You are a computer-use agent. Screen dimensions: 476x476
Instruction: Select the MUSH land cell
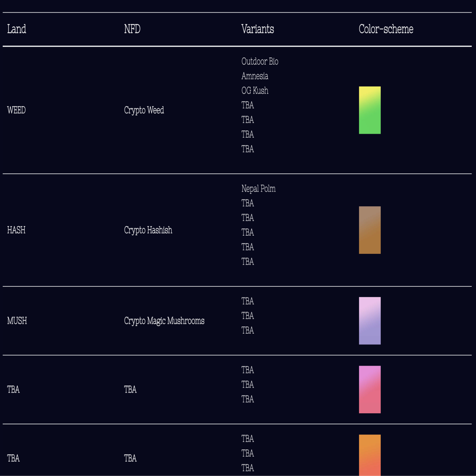pyautogui.click(x=17, y=321)
